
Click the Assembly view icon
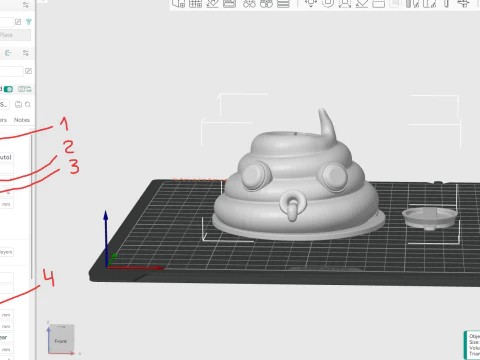coord(463,3)
